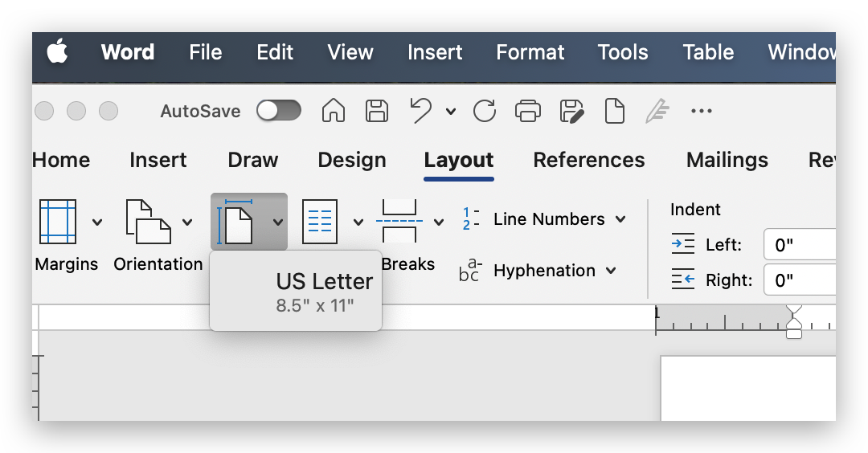Screen dimensions: 868x453
Task: Click the indent marker on horizontal ruler
Action: (794, 321)
